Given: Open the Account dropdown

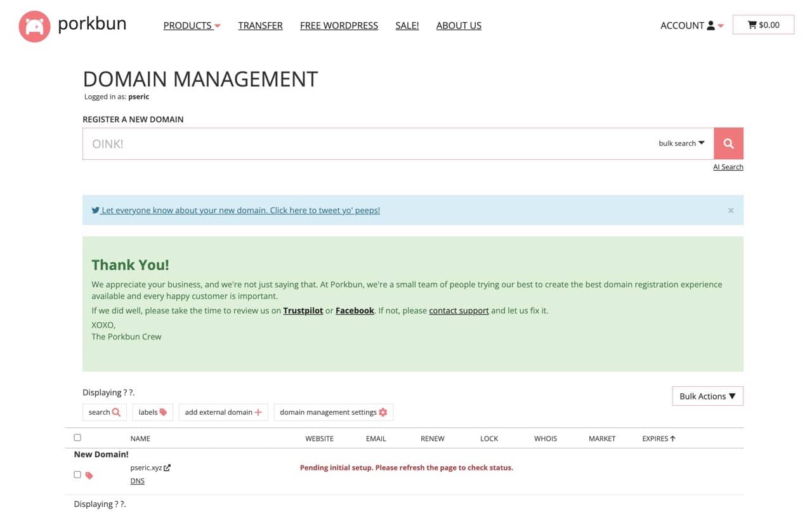Looking at the screenshot, I should 692,25.
